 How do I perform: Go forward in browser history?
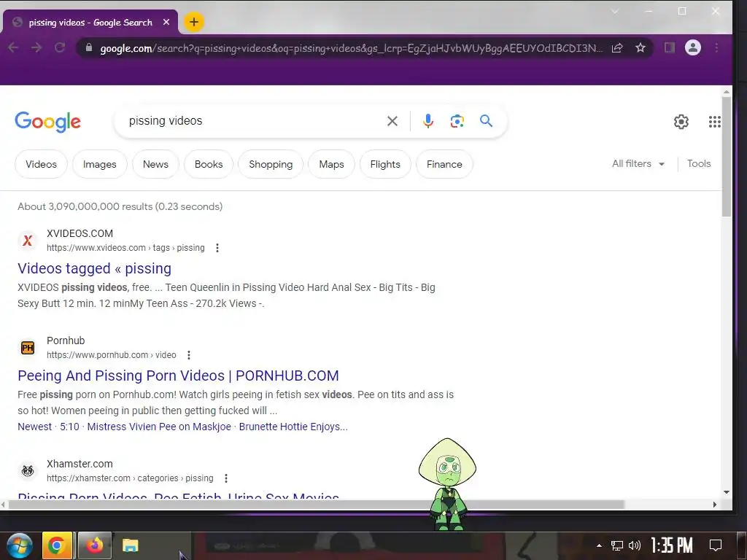36,47
